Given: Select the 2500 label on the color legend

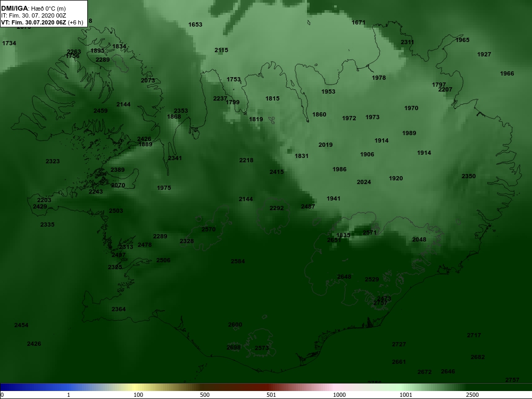Looking at the screenshot, I should pyautogui.click(x=472, y=395).
